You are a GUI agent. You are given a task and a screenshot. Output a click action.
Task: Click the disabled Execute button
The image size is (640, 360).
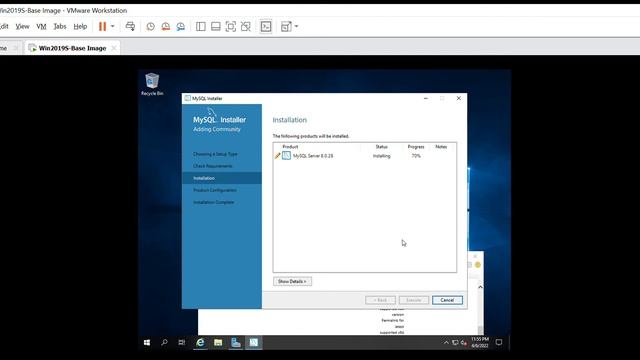coord(414,300)
